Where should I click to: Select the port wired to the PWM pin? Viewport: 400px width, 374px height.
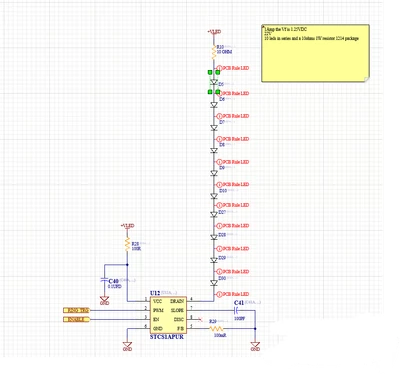[x=76, y=310]
